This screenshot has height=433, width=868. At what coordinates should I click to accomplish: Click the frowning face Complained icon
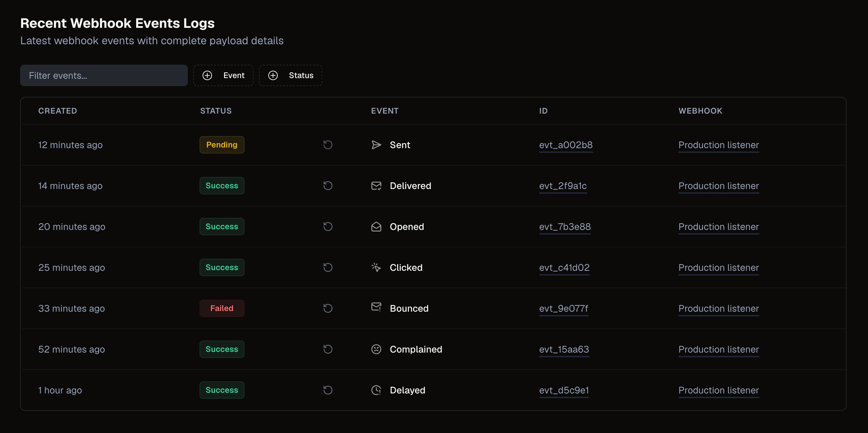coord(376,349)
